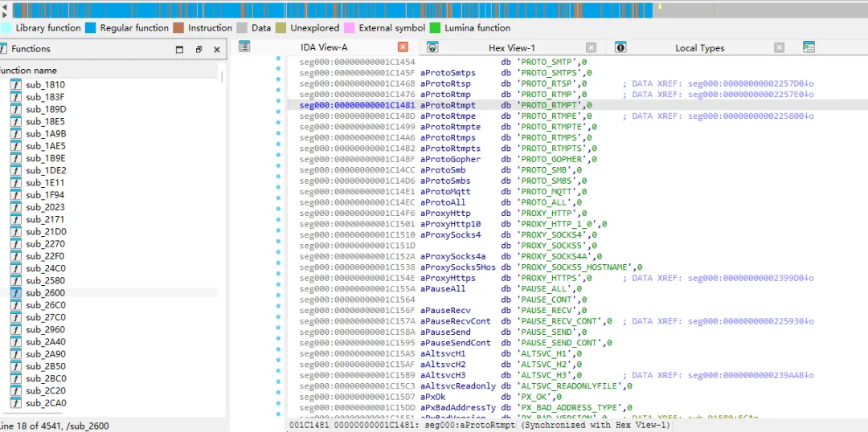This screenshot has width=868, height=432.
Task: Click address status 001C1481 in status bar
Action: pyautogui.click(x=309, y=425)
